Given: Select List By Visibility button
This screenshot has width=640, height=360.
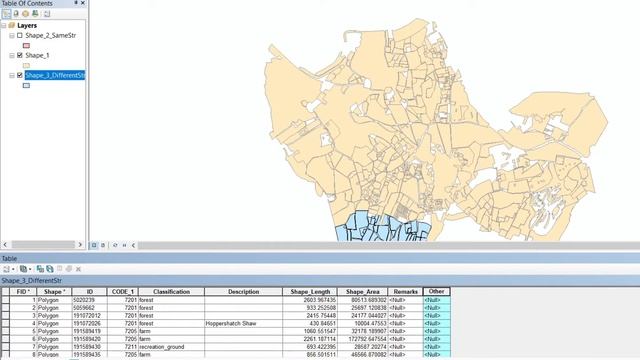Looking at the screenshot, I should [25, 14].
